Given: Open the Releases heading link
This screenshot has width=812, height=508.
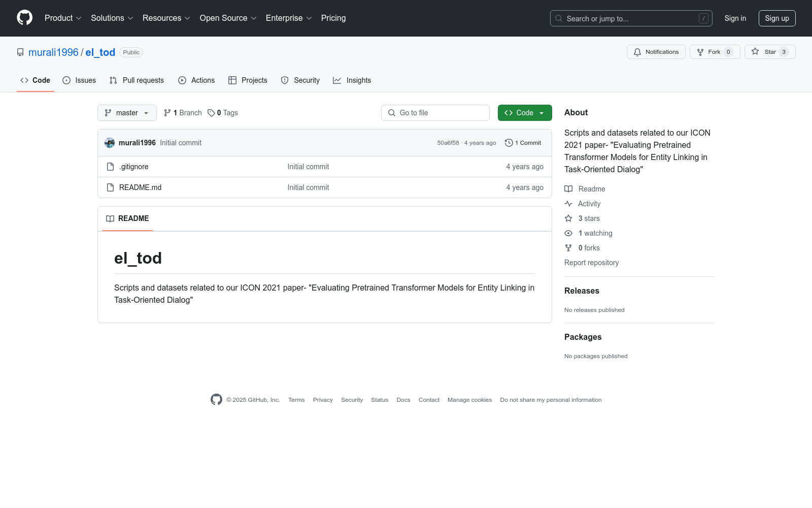Looking at the screenshot, I should pos(582,291).
